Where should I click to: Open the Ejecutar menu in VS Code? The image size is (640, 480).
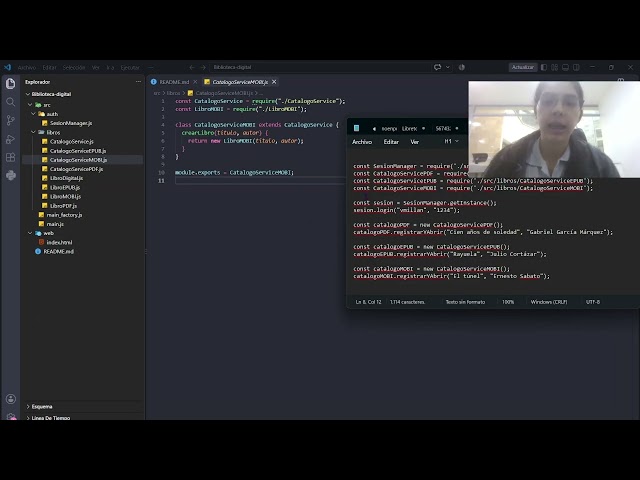point(130,68)
